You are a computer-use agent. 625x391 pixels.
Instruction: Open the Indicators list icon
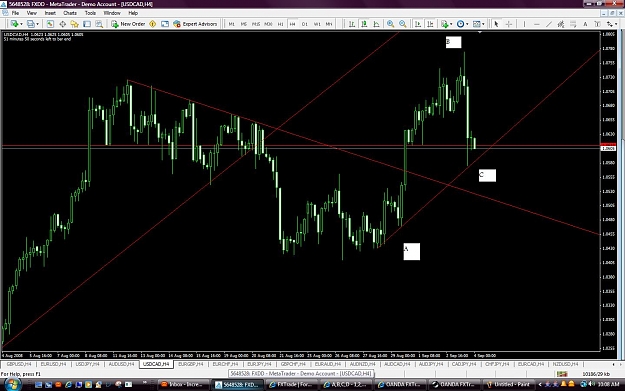pyautogui.click(x=444, y=24)
